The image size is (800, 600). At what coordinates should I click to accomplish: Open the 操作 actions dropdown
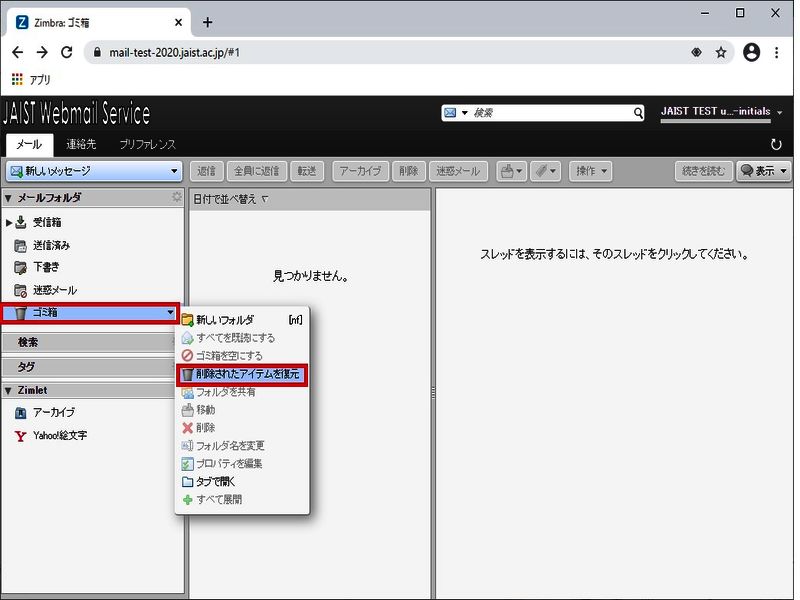click(591, 171)
